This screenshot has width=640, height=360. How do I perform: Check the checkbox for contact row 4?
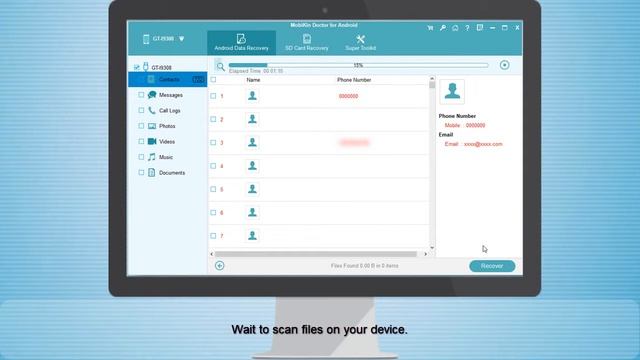tap(213, 166)
